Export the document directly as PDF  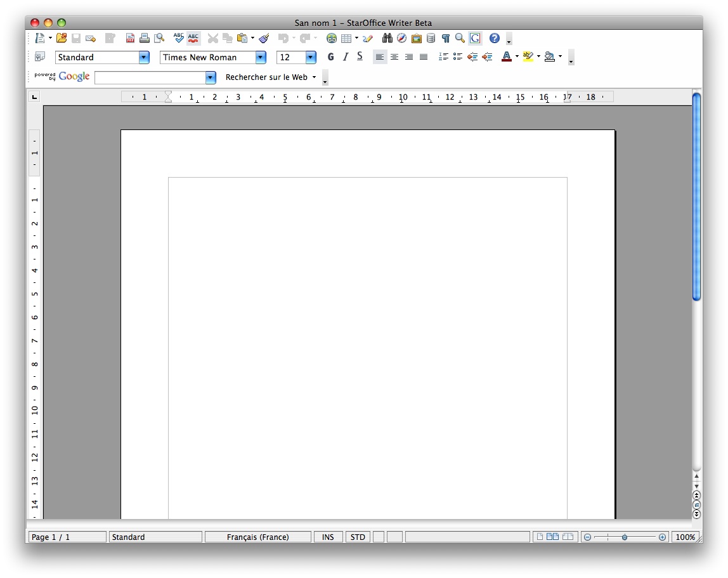click(130, 38)
